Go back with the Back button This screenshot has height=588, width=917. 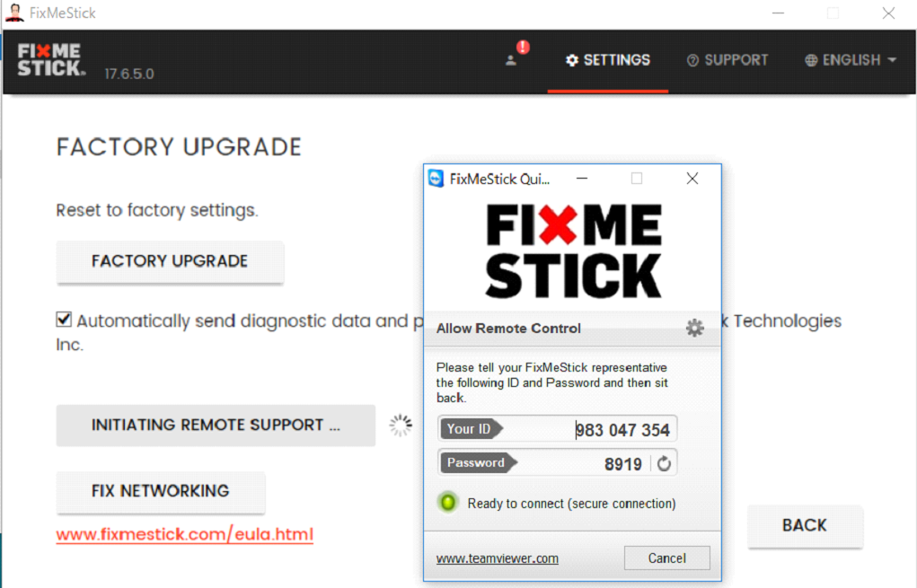click(804, 525)
